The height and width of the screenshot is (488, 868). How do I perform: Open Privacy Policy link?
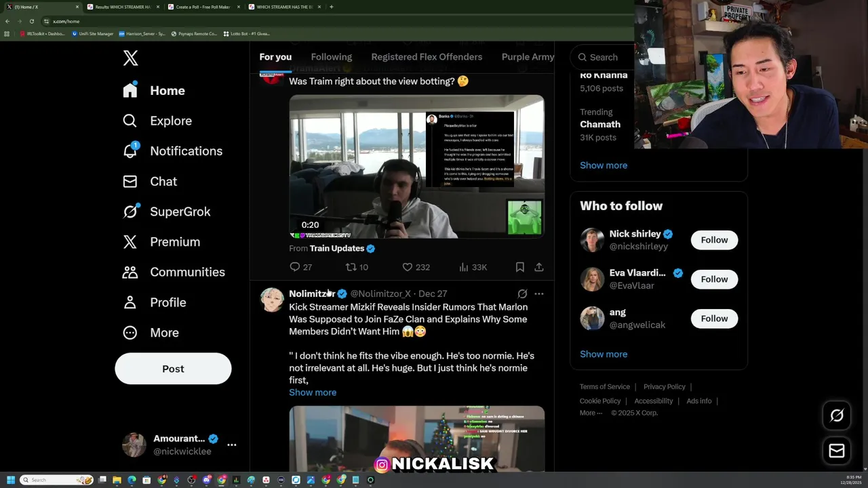[665, 387]
